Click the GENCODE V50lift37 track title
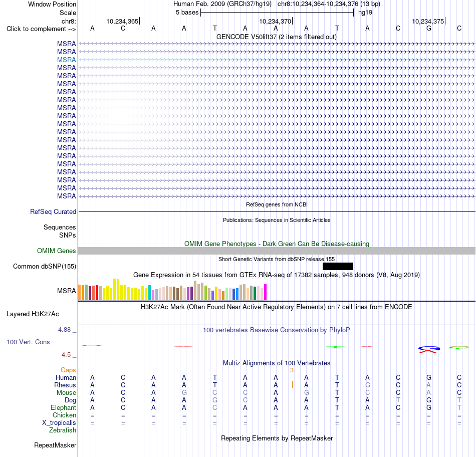 (x=277, y=37)
